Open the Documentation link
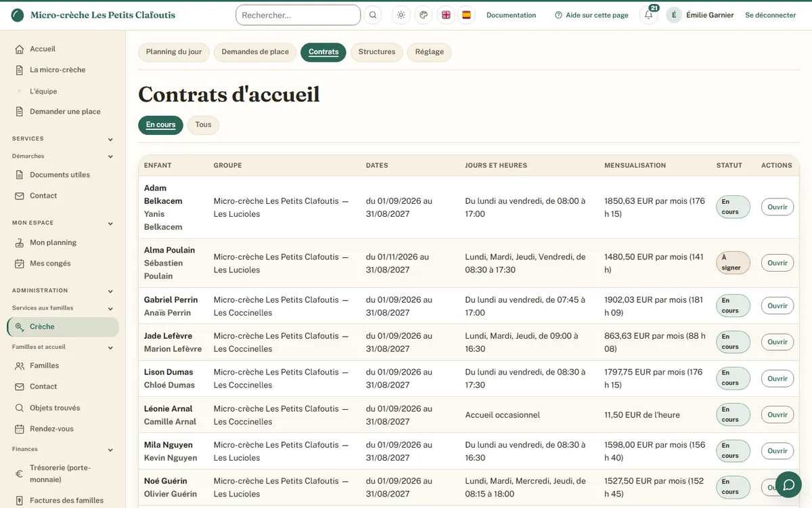Viewport: 812px width, 508px height. pyautogui.click(x=511, y=15)
